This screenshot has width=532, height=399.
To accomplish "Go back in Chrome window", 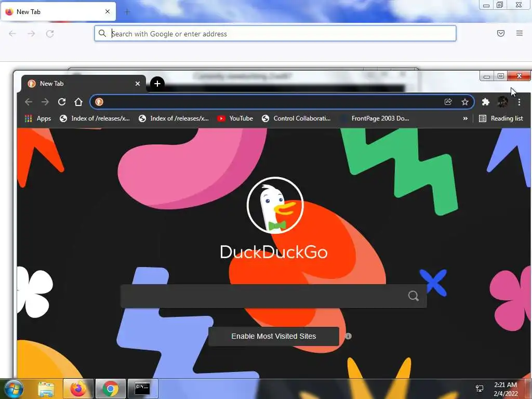I will tap(29, 102).
